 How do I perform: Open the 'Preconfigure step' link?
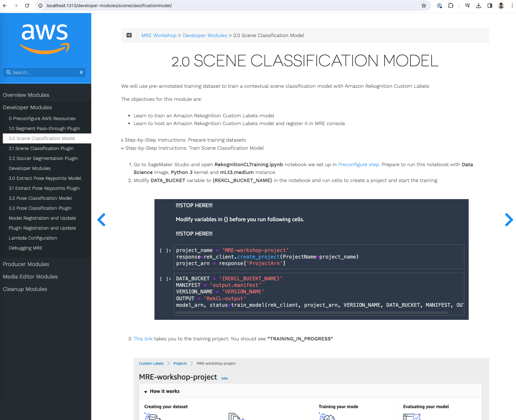(358, 165)
